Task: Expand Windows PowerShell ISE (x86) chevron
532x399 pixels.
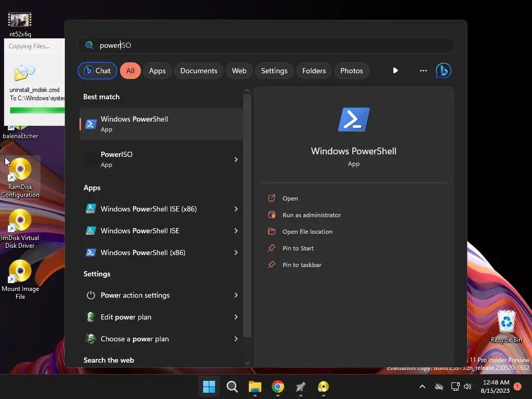Action: (236, 209)
